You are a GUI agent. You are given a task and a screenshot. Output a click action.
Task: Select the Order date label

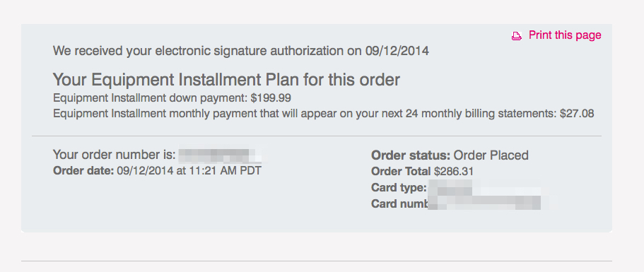click(x=83, y=171)
